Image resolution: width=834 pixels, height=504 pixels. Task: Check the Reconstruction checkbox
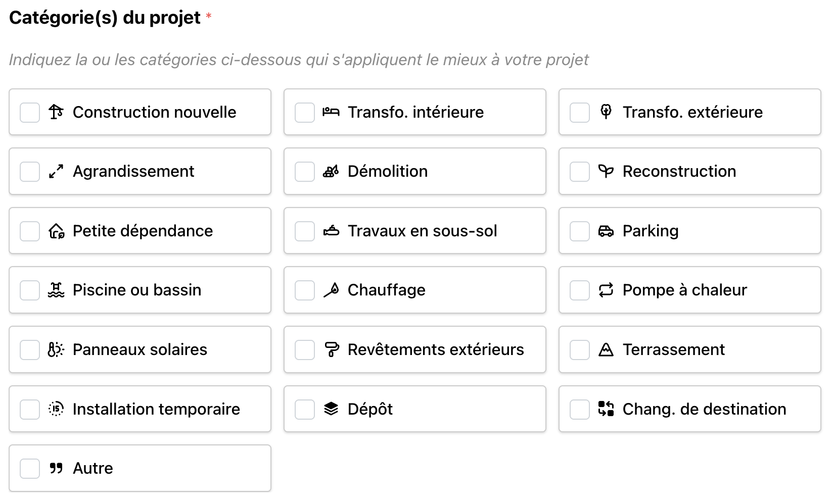579,171
